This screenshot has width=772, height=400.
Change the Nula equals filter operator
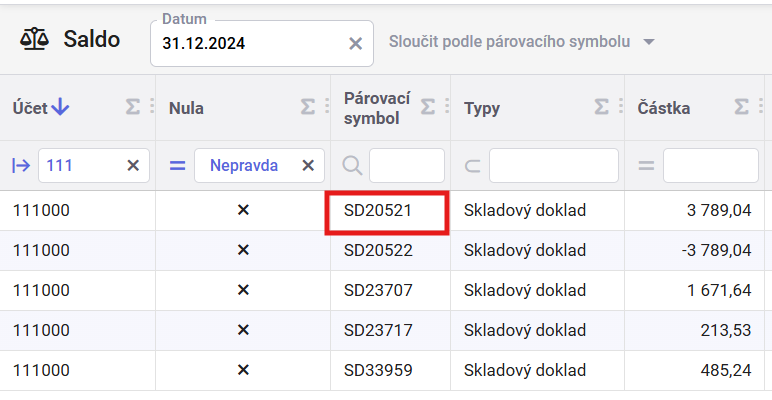(177, 166)
